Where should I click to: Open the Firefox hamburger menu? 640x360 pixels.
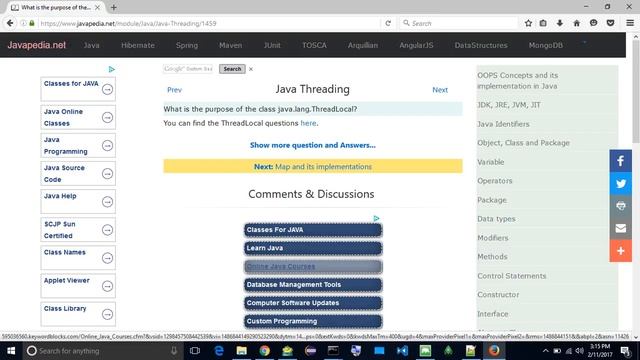(630, 23)
